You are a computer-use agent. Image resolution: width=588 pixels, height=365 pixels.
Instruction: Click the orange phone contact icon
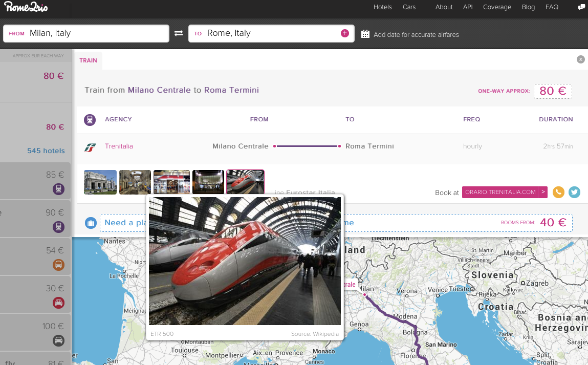tap(558, 192)
